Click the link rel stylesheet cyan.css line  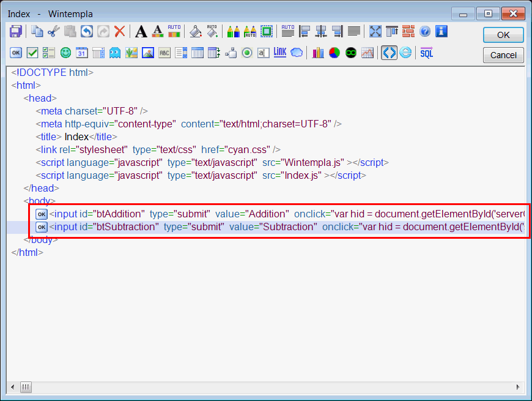pyautogui.click(x=158, y=150)
